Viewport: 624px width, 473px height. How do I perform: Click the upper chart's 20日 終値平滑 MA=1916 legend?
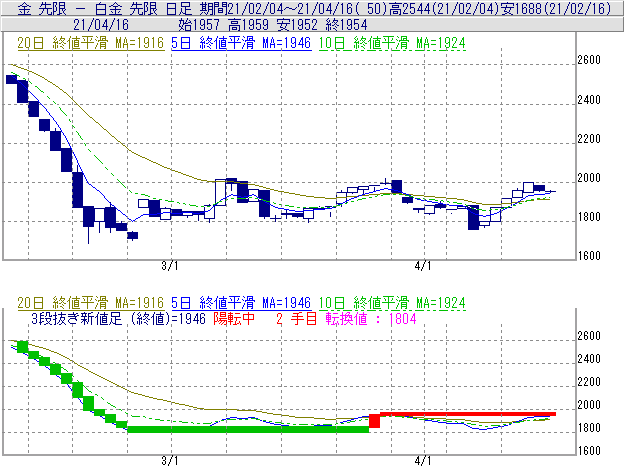[x=91, y=43]
